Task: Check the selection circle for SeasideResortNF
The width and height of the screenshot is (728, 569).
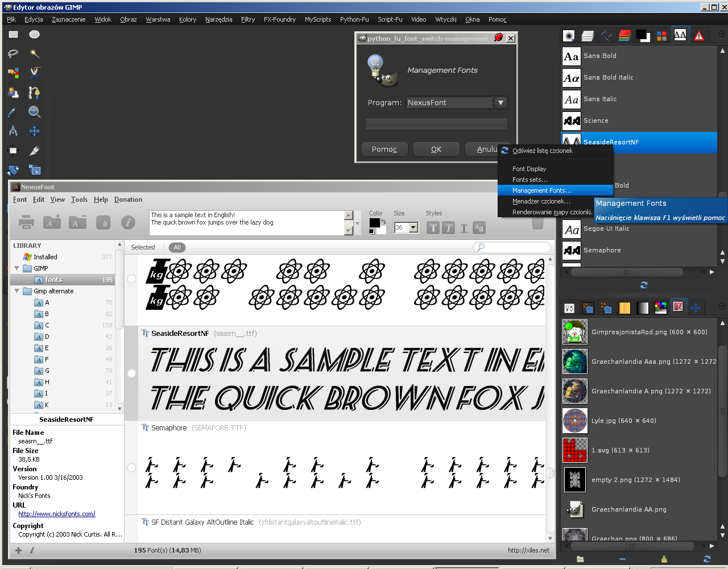Action: 132,373
